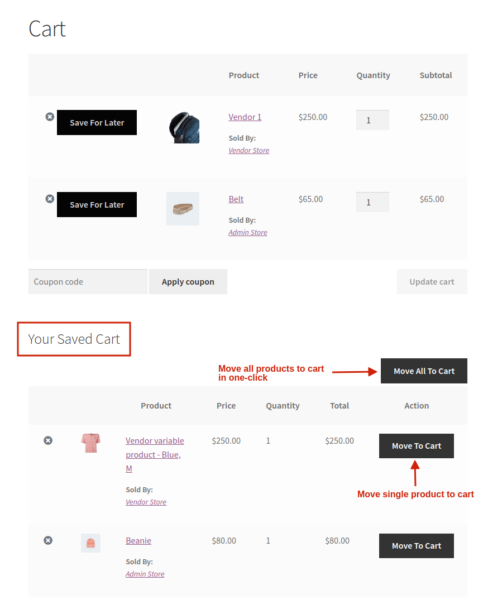The width and height of the screenshot is (483, 600).
Task: Move Vendor variable product to cart
Action: (416, 446)
